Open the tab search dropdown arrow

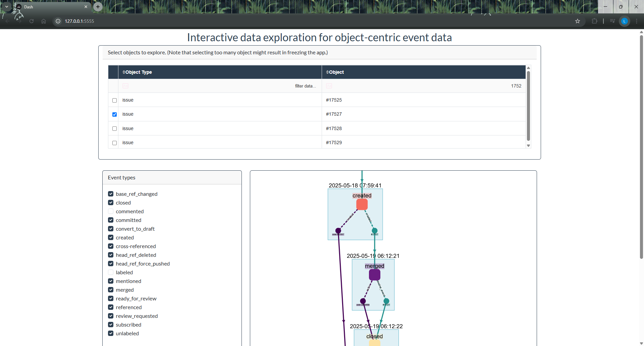pos(6,7)
